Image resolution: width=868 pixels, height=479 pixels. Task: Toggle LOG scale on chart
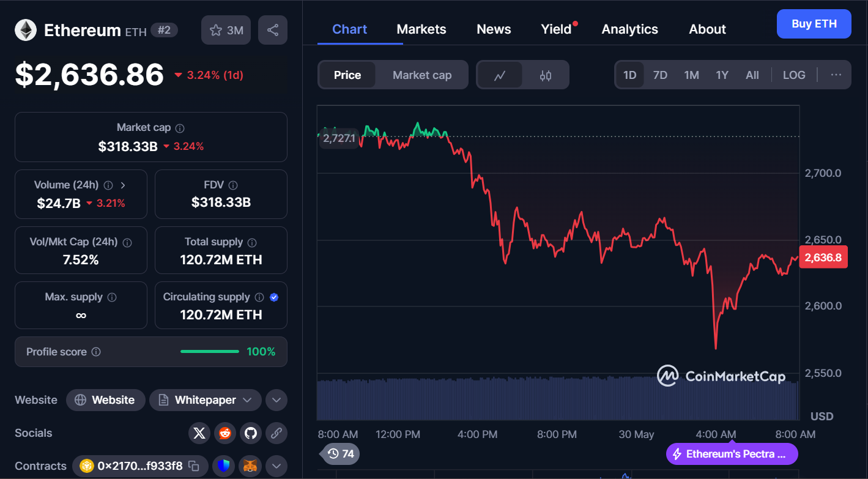coord(794,75)
